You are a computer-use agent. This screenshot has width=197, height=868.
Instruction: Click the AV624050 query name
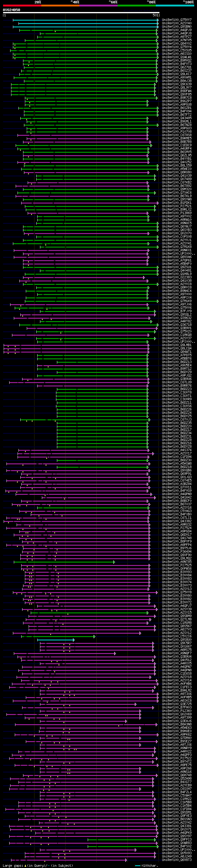tap(11, 10)
